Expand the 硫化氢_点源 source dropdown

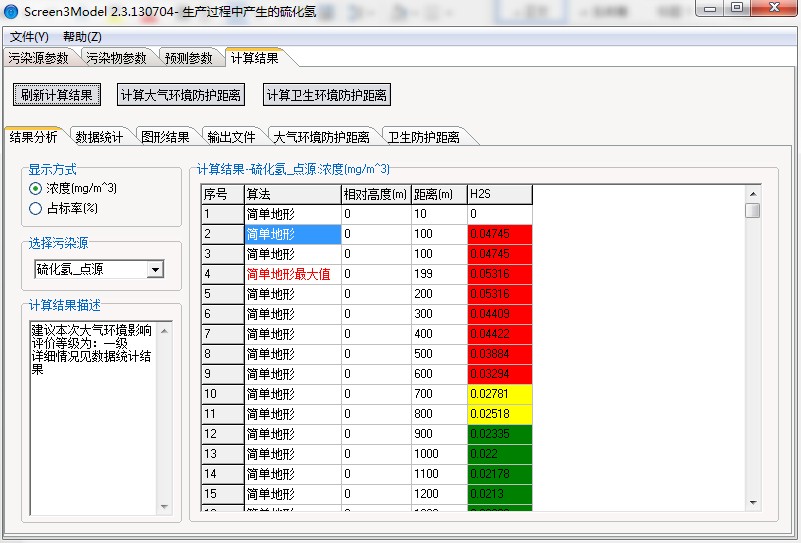coord(155,269)
